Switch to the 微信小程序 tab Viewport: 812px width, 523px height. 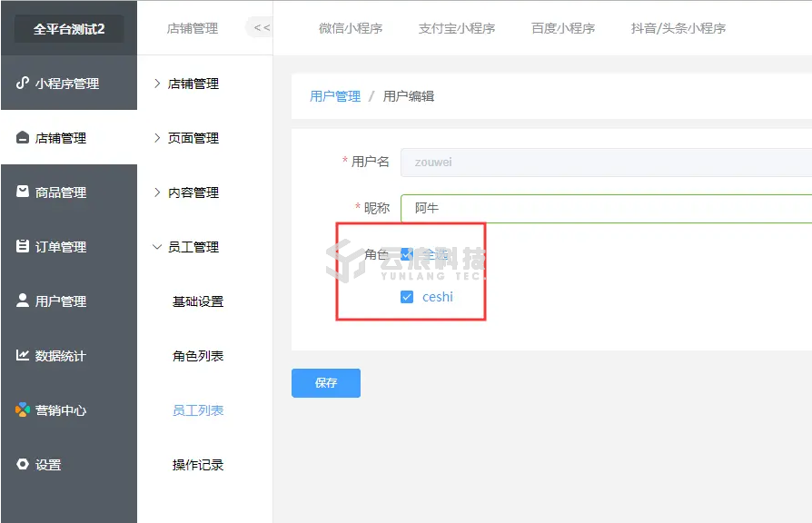(351, 28)
